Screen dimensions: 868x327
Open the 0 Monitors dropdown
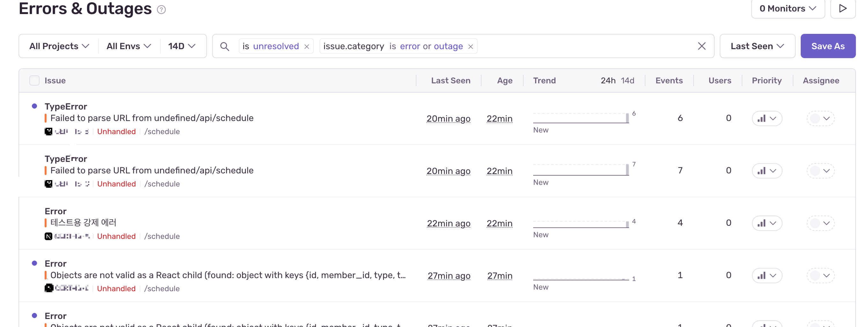[788, 8]
